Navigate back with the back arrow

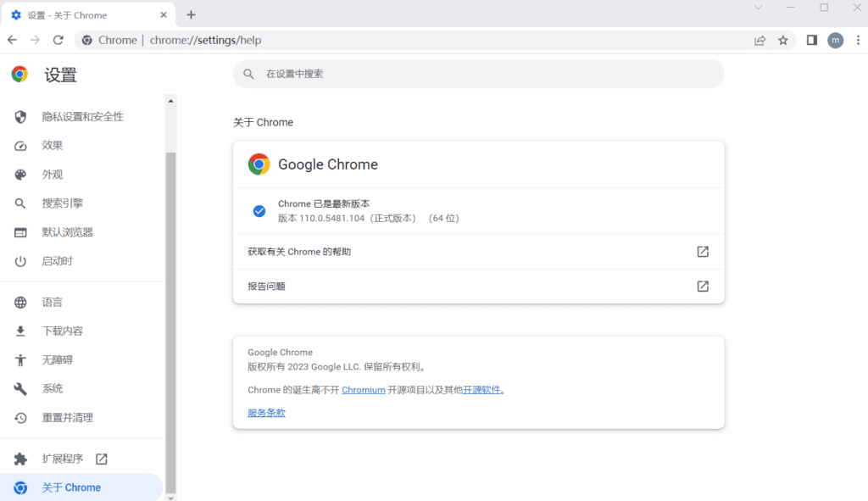click(x=11, y=40)
